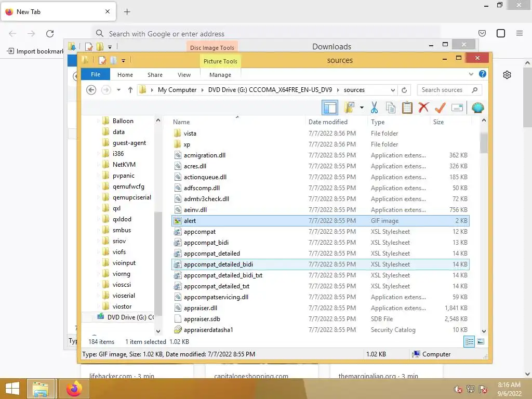Select the xp folder

(320, 144)
